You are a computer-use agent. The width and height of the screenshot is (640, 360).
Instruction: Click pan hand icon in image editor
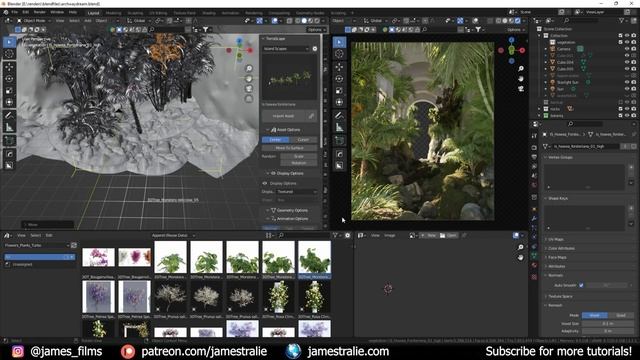(x=520, y=258)
